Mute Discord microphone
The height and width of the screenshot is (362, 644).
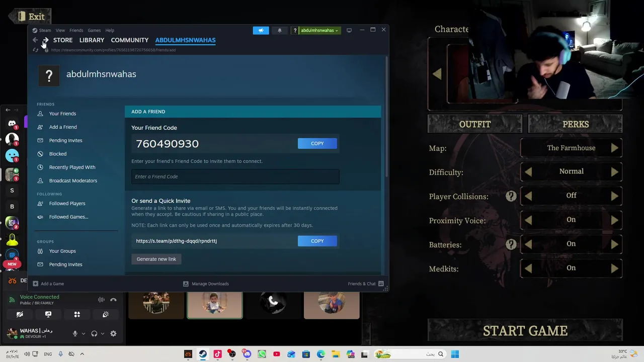pos(75,333)
